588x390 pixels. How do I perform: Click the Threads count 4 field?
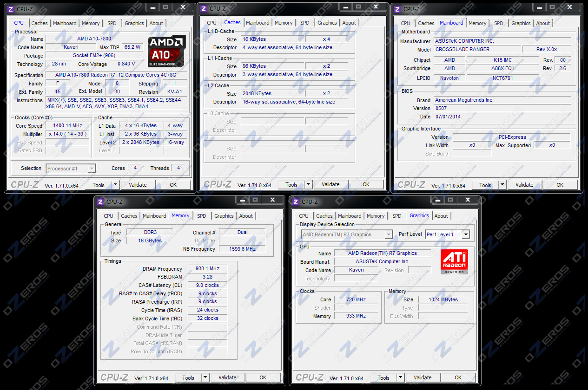tap(178, 168)
